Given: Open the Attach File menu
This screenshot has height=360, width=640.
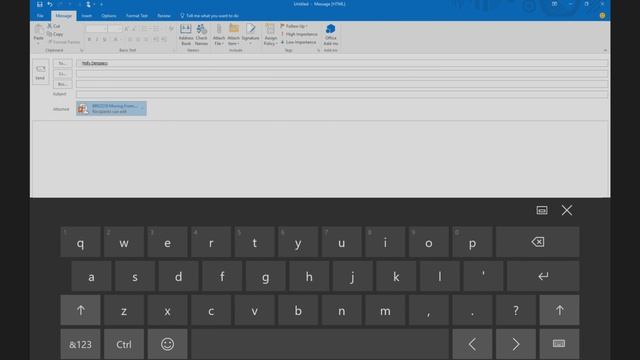Looking at the screenshot, I should tap(219, 35).
